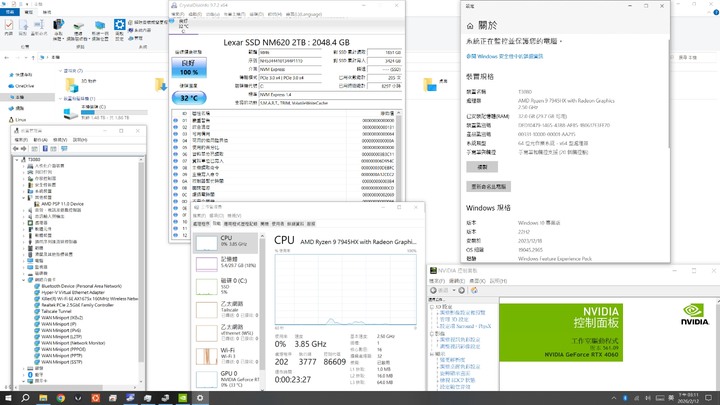Open Chrome from the taskbar
The image size is (720, 405).
pyautogui.click(x=60, y=397)
